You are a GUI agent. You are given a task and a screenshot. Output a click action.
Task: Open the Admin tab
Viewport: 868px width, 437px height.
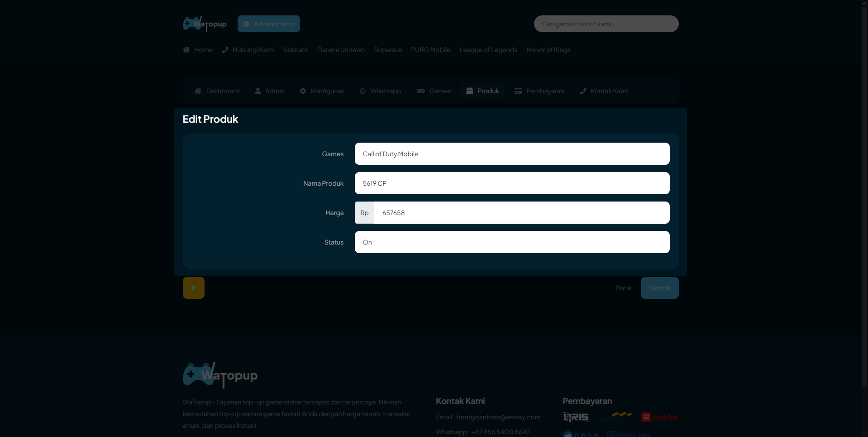(x=270, y=91)
